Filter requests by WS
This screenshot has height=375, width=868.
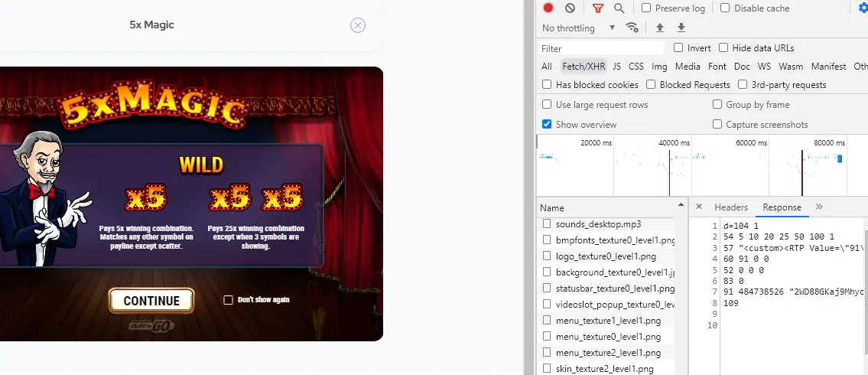pyautogui.click(x=764, y=67)
